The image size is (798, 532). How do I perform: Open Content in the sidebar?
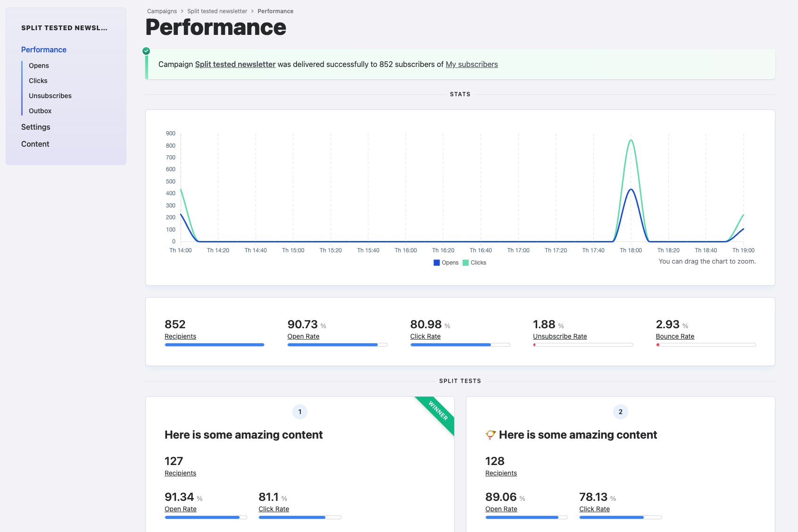pos(35,144)
